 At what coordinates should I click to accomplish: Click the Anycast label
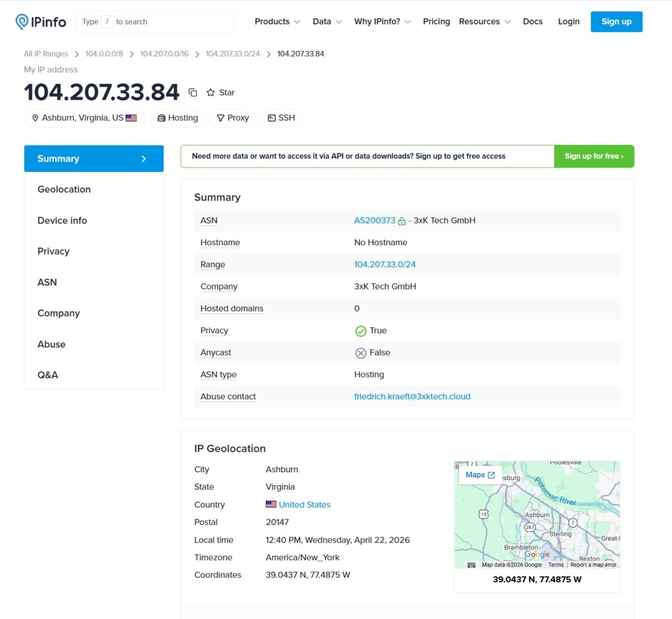(216, 353)
